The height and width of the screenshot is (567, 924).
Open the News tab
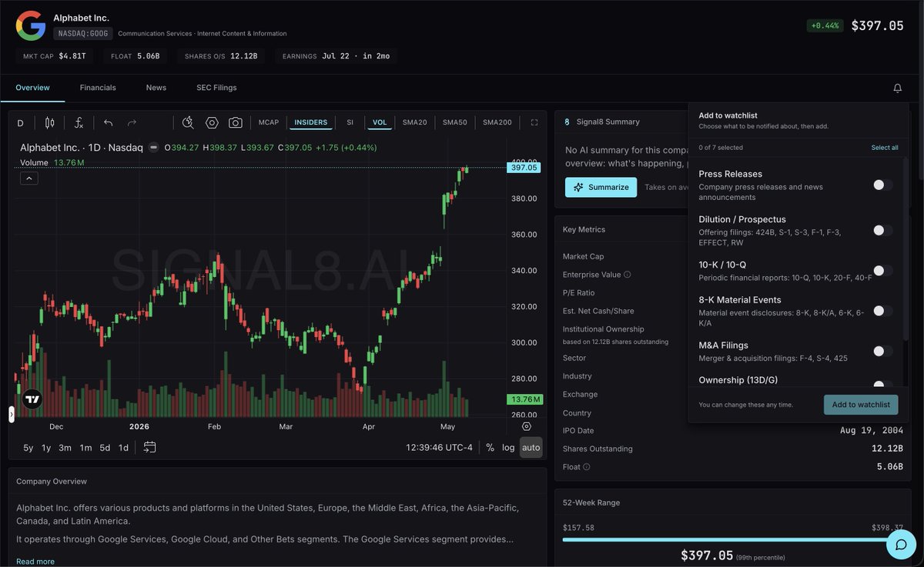click(x=156, y=88)
